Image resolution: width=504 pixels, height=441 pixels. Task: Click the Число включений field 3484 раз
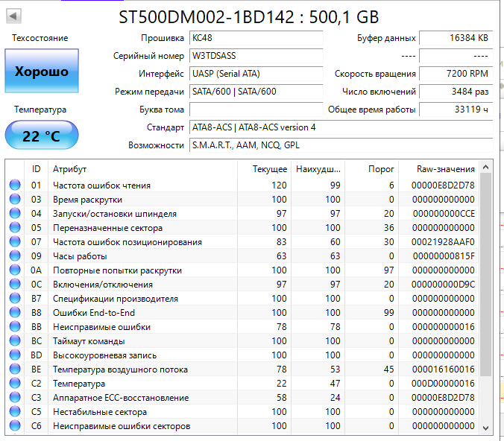[x=456, y=92]
